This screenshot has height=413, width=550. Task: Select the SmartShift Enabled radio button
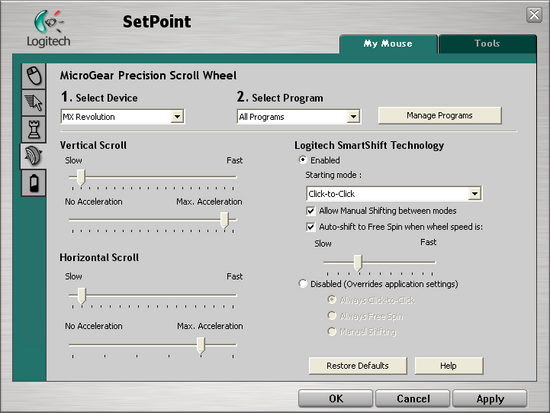click(x=303, y=160)
